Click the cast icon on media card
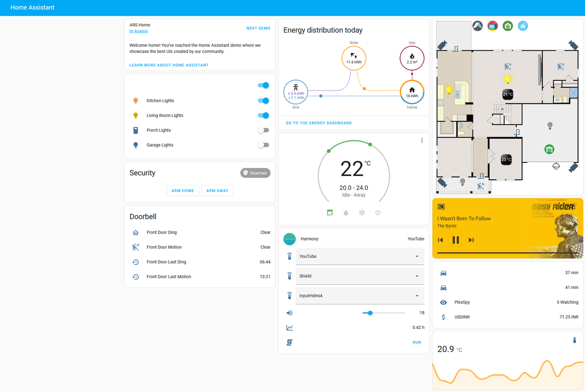 pos(441,207)
